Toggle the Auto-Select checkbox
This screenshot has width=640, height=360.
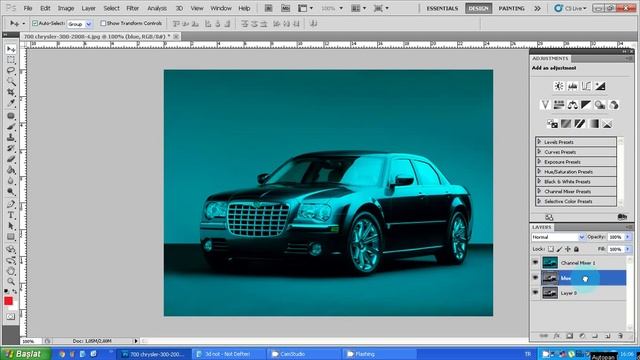(x=35, y=23)
